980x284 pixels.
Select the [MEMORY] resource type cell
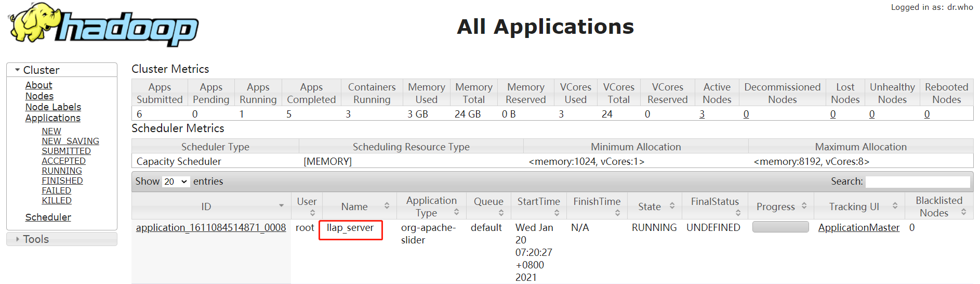pyautogui.click(x=327, y=162)
